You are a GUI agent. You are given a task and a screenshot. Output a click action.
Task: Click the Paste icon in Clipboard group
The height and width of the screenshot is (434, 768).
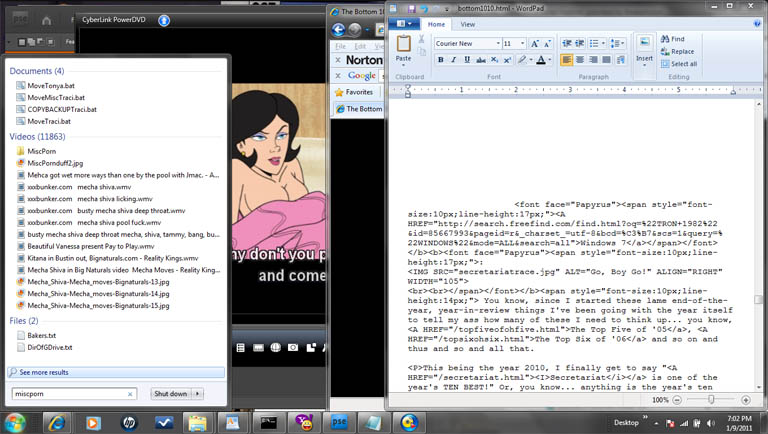[x=404, y=45]
